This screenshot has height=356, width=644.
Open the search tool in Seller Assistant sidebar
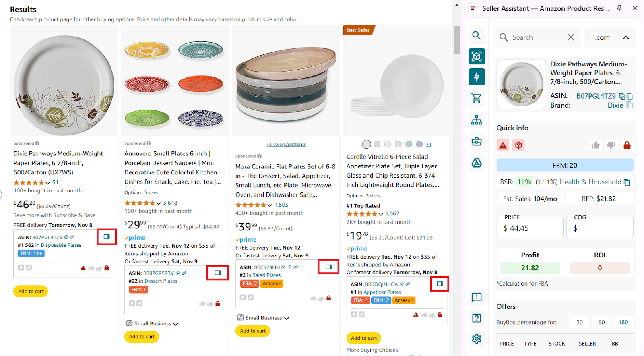pos(477,35)
